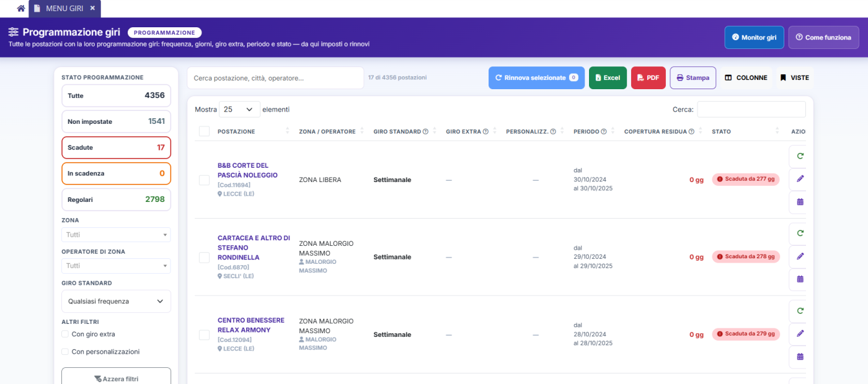Image resolution: width=868 pixels, height=384 pixels.
Task: Go to the home tab icon
Action: coord(21,9)
